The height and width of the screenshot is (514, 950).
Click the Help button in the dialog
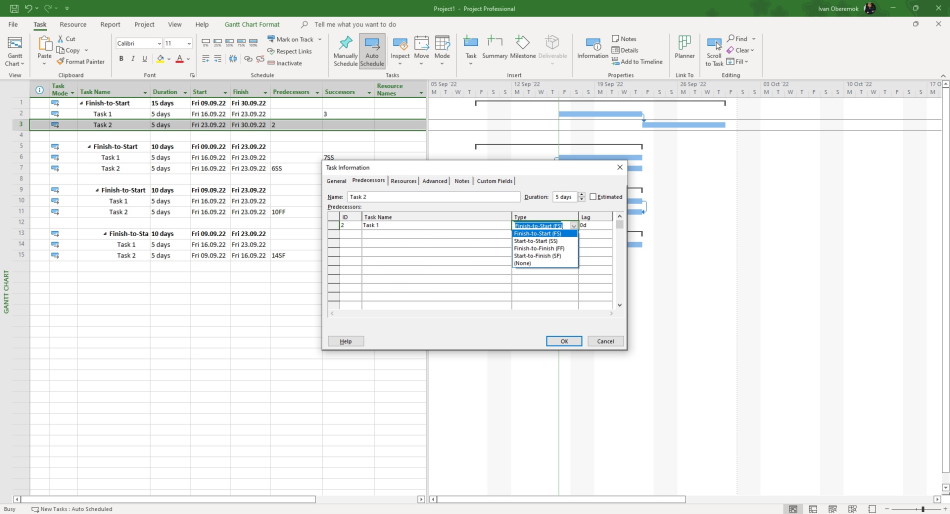[x=346, y=341]
